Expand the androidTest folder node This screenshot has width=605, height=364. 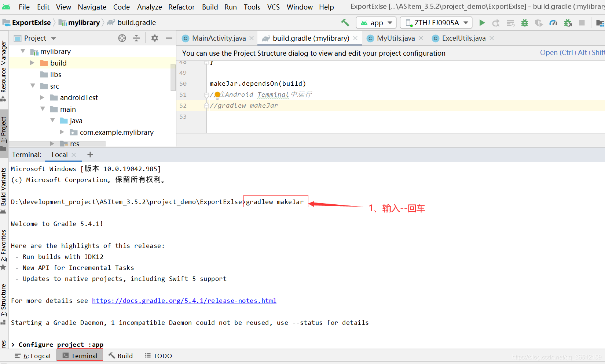tap(42, 97)
